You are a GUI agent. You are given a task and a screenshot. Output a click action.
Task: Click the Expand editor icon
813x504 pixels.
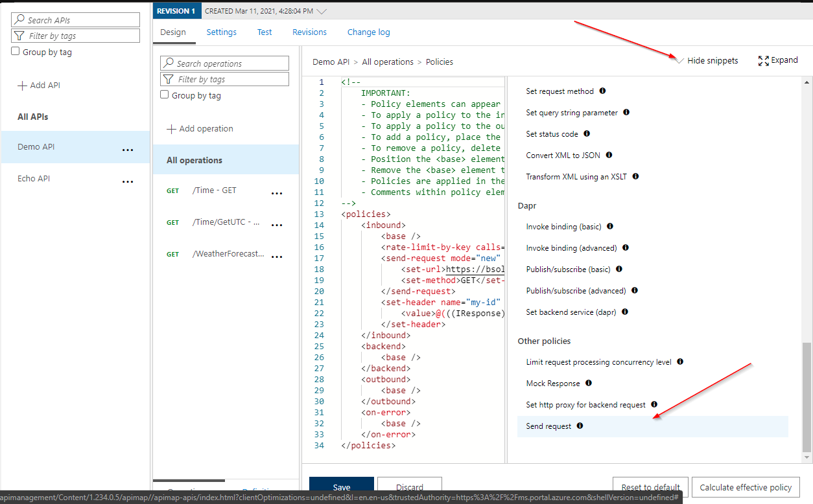[x=763, y=60]
